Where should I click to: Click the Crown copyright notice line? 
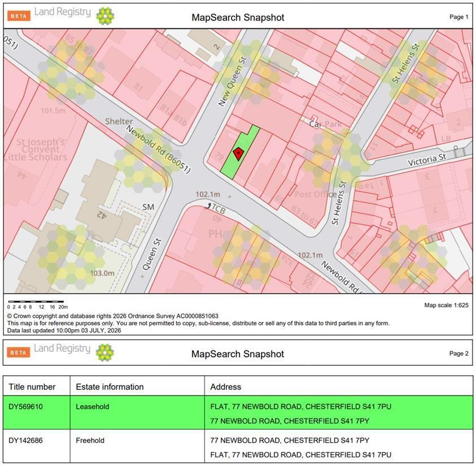[x=112, y=316]
